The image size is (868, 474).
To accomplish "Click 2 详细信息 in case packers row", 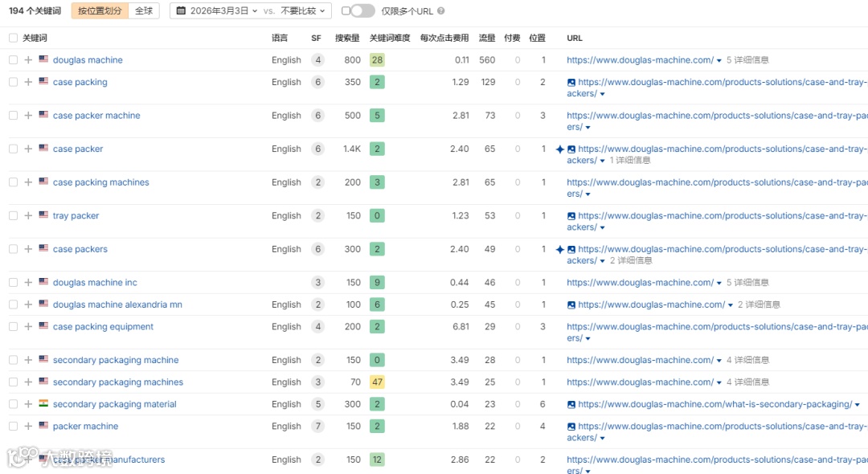I will (x=631, y=260).
